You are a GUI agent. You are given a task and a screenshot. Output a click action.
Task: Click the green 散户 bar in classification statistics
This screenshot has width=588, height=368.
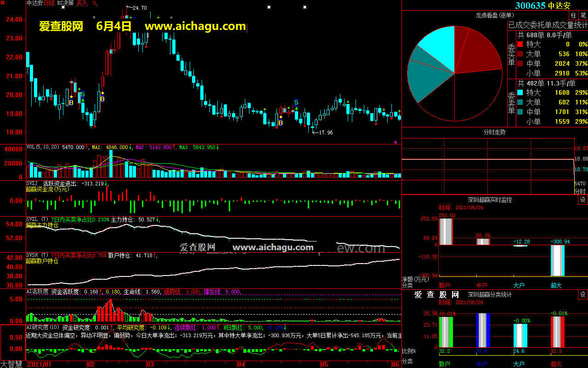(446, 332)
